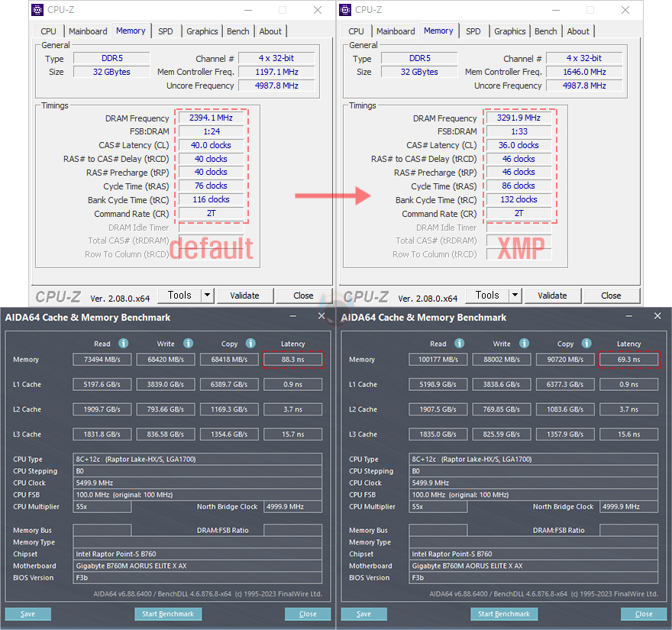Click FSB:DRAM 1:33 value
The image size is (672, 630).
[519, 131]
